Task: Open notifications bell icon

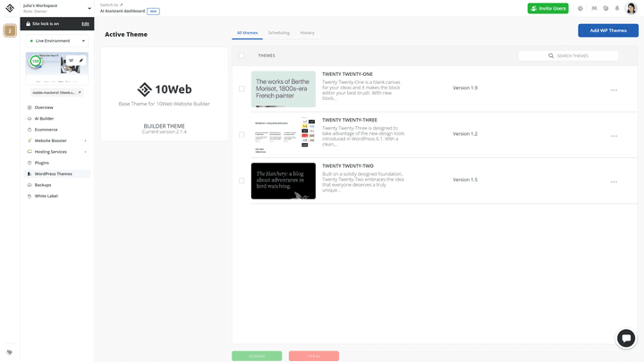Action: pos(617,8)
